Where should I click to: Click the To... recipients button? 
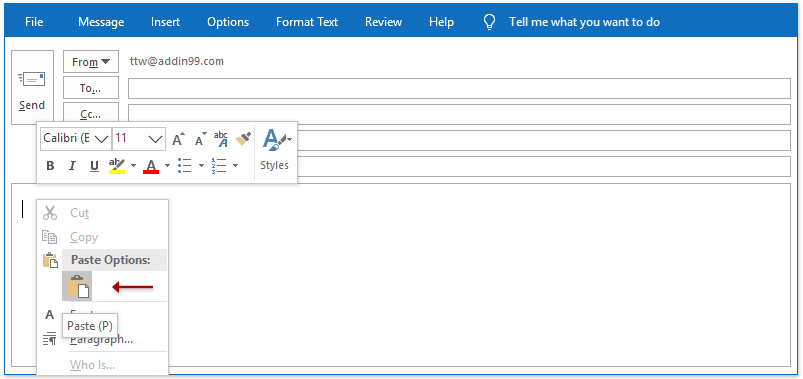click(91, 88)
